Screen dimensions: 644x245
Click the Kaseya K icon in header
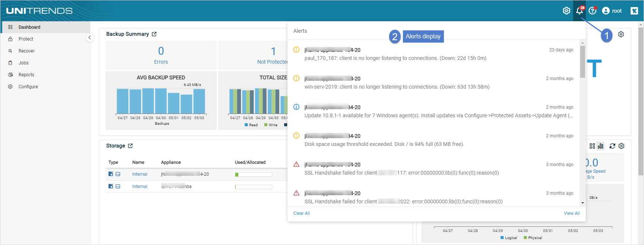click(x=634, y=11)
